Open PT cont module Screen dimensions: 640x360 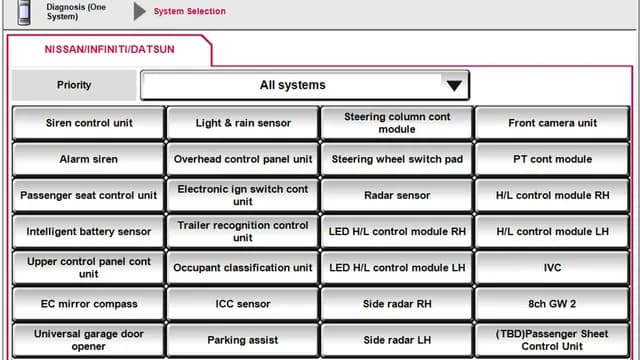click(x=552, y=159)
